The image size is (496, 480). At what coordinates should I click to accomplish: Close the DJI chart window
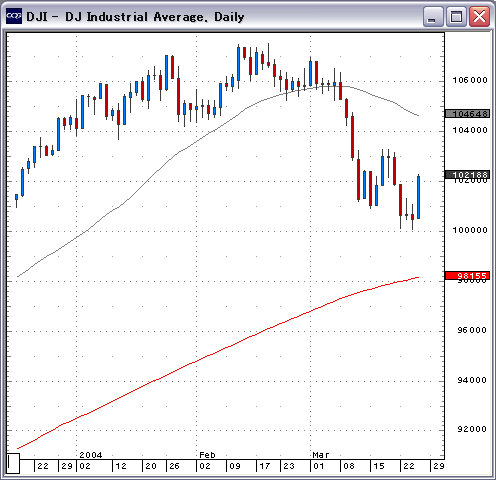coord(479,17)
